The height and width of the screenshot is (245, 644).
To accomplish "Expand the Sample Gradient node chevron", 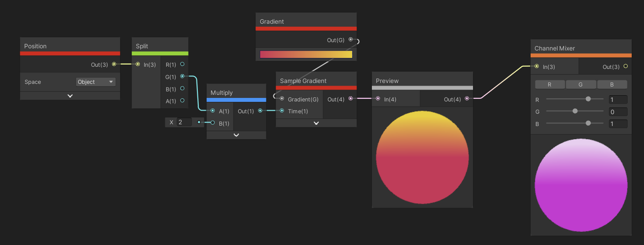I will coord(316,123).
